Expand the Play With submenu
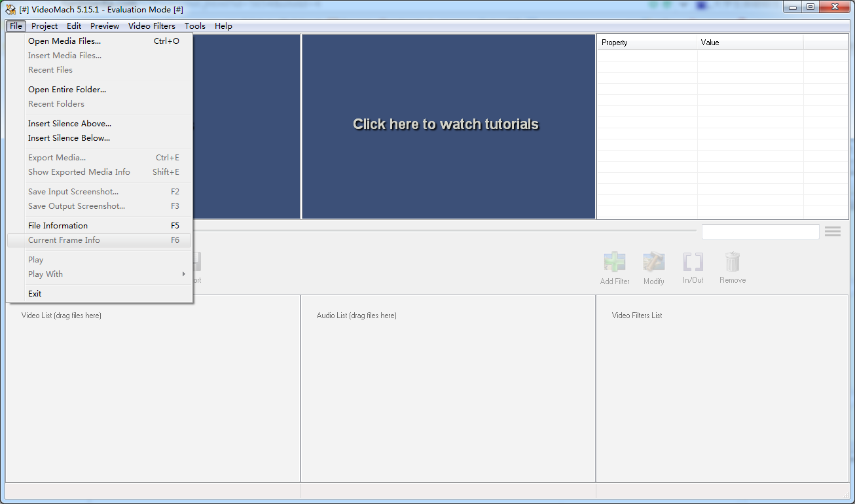Image resolution: width=855 pixels, height=504 pixels. point(100,274)
